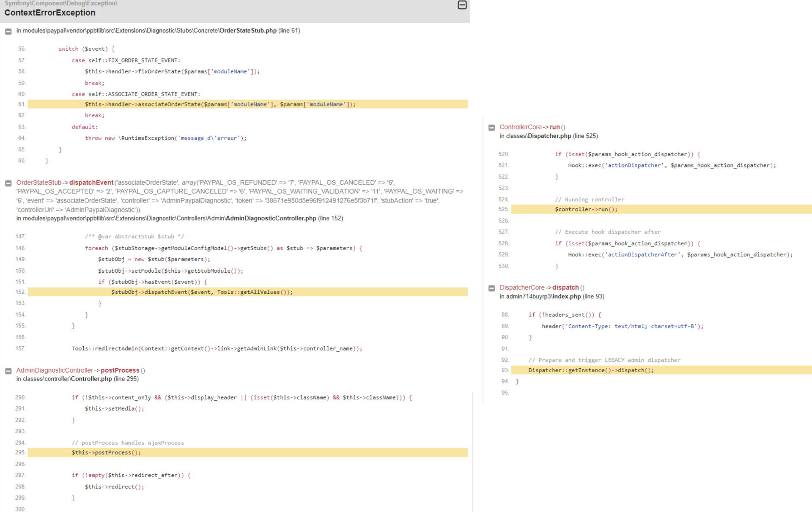
Task: Click the OrderStateStub.php file name
Action: pos(248,30)
